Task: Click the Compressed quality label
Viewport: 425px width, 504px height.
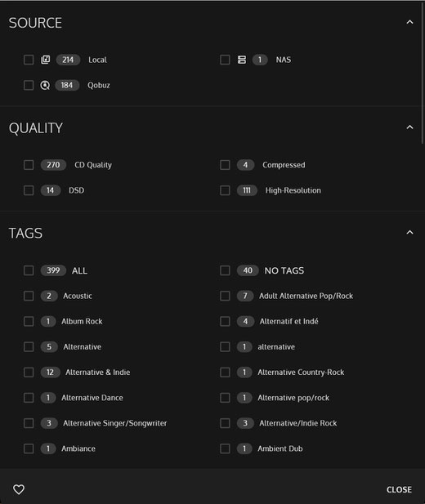Action: click(x=284, y=165)
